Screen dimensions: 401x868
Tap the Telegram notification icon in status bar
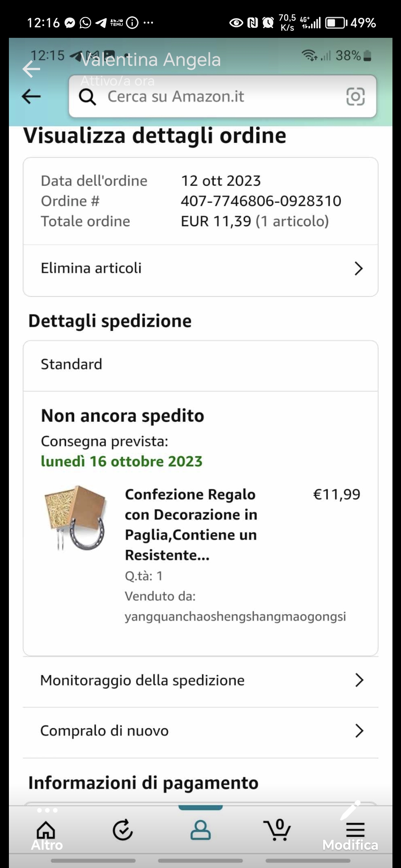point(101,23)
